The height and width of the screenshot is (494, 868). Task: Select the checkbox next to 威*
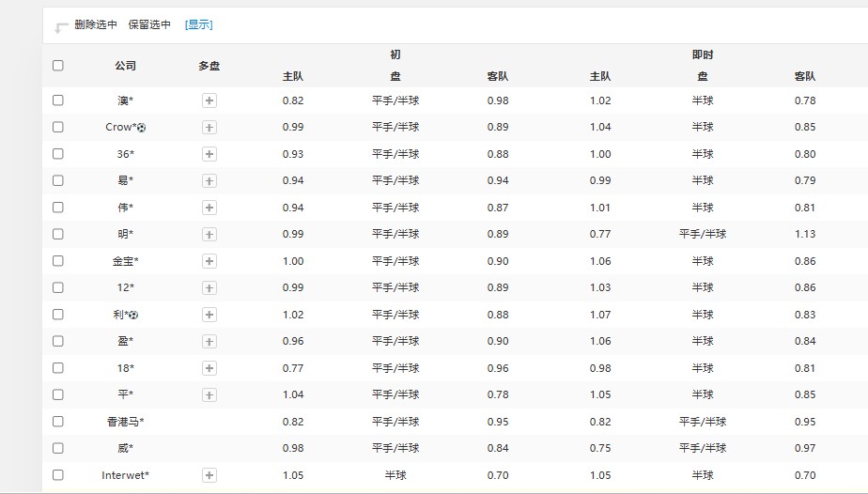pos(58,448)
